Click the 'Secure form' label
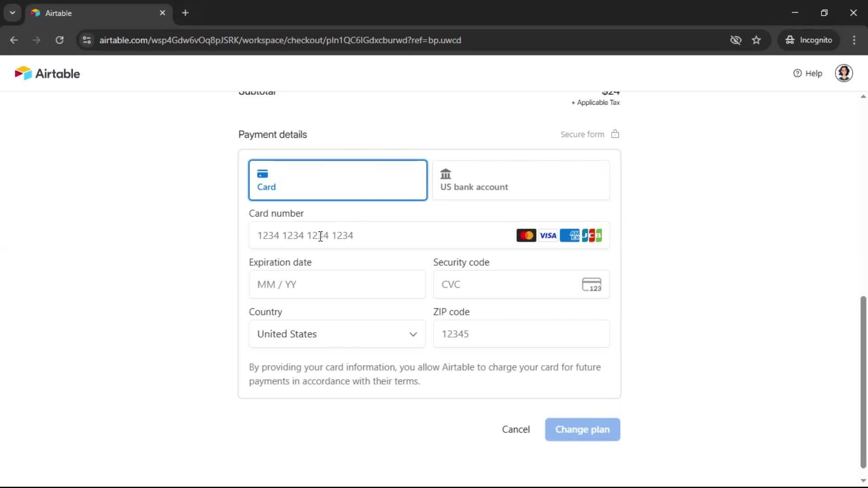 [x=582, y=135]
